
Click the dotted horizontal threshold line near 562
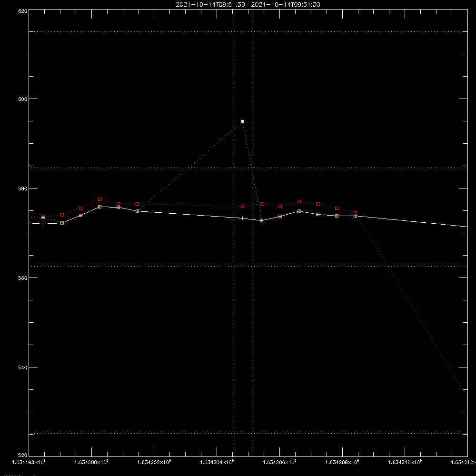click(248, 266)
